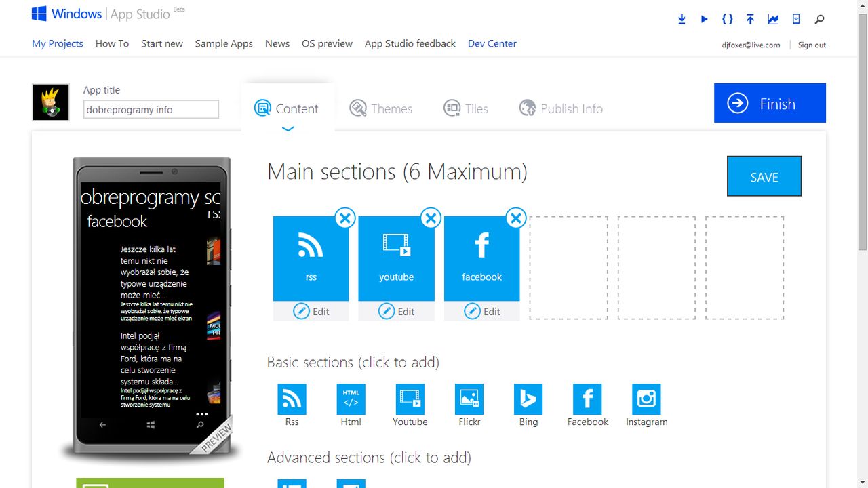This screenshot has height=488, width=868.
Task: Click the app logo thumbnail beside App title
Action: pos(51,102)
